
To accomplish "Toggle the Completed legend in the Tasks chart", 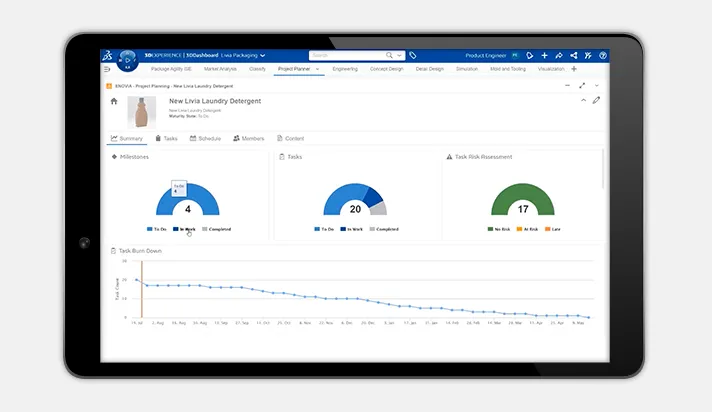I will pyautogui.click(x=384, y=229).
